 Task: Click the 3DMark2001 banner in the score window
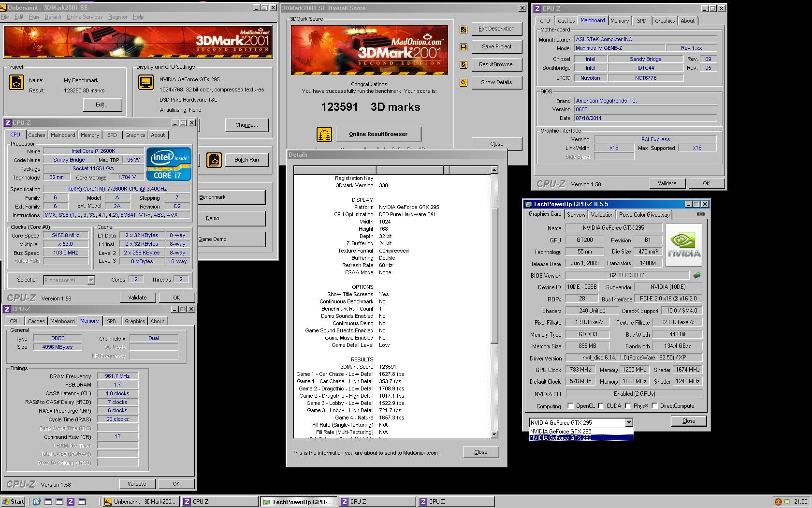[x=369, y=50]
